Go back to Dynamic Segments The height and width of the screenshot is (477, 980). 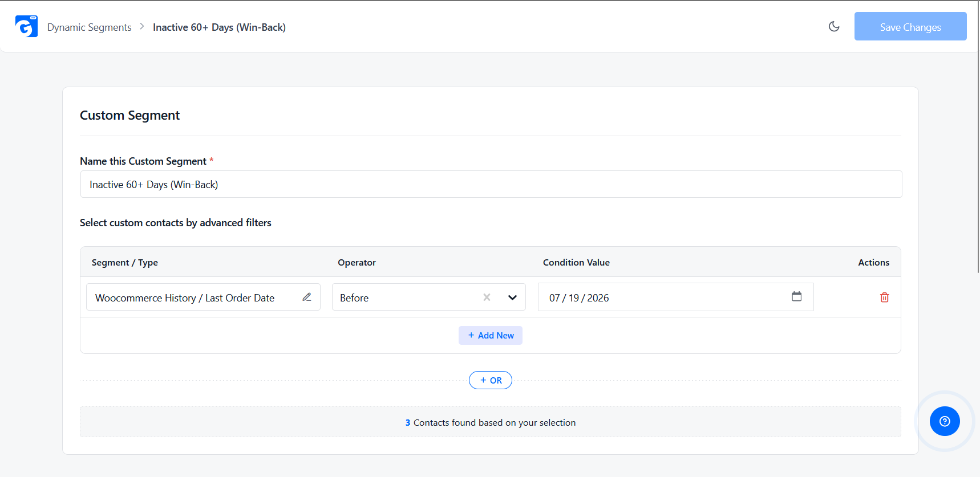[89, 27]
